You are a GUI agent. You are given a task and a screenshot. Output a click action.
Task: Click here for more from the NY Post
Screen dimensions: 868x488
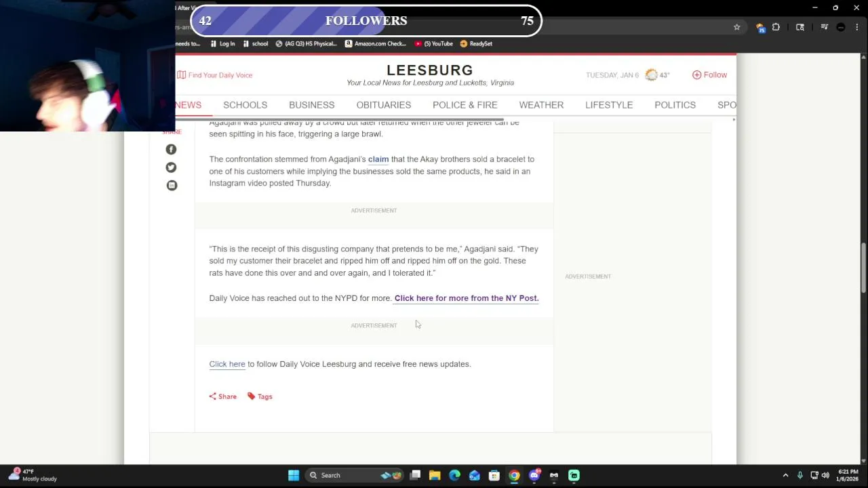click(x=467, y=298)
